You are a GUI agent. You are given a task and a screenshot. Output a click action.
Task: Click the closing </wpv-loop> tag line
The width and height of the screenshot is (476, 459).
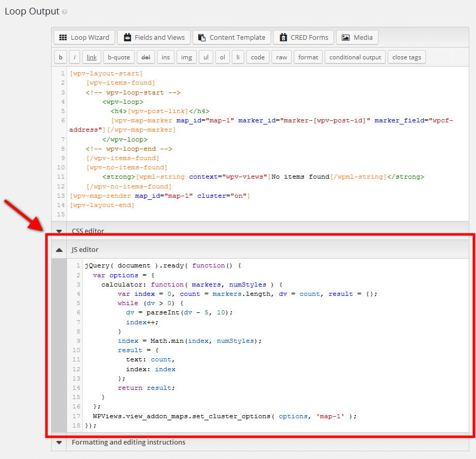click(x=125, y=139)
